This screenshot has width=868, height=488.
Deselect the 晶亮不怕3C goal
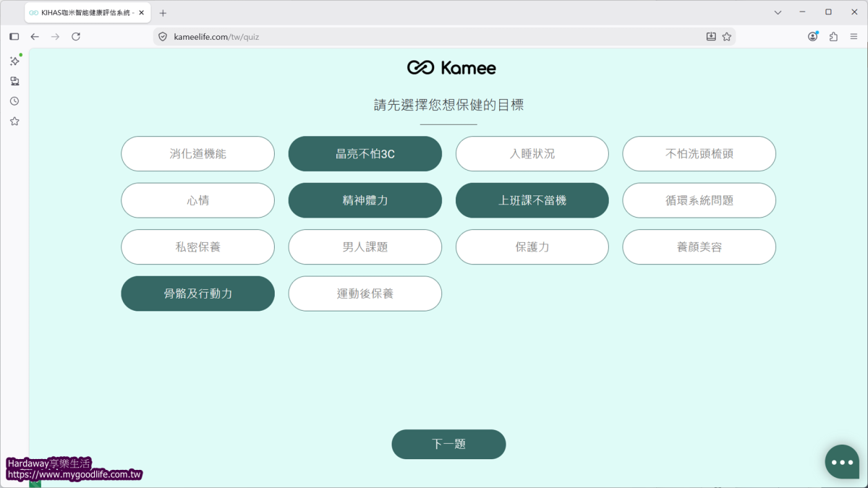pos(365,154)
